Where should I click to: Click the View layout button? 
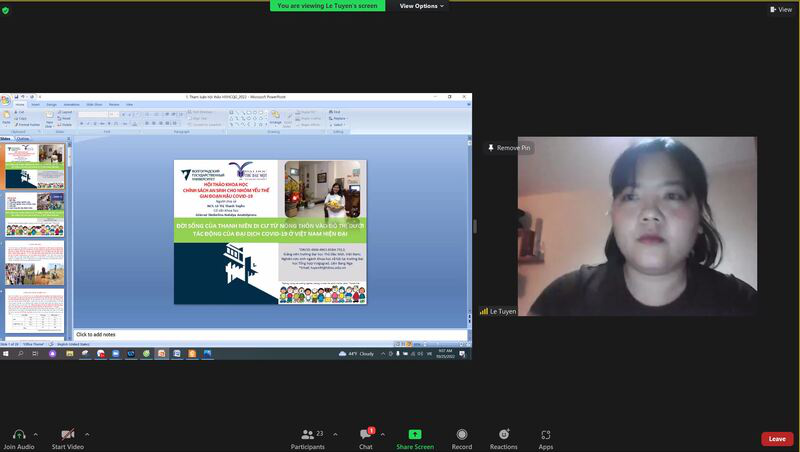pyautogui.click(x=781, y=10)
